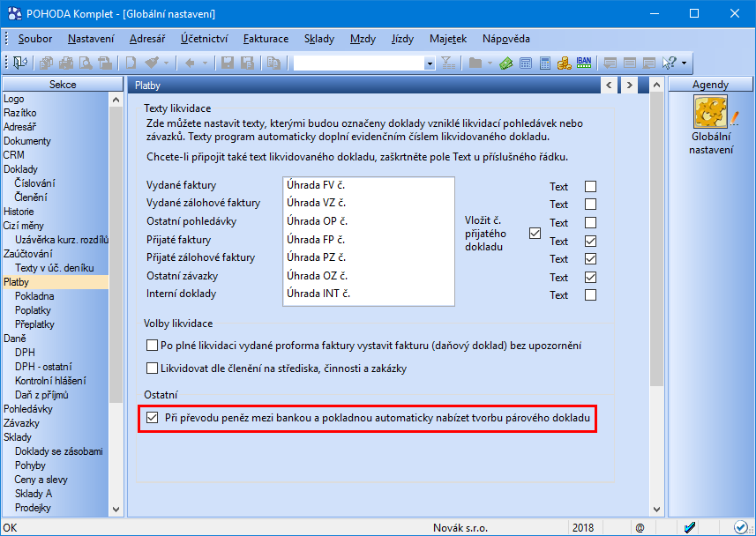Screen dimensions: 756x536
Task: Click the calculator icon beside the green banknote
Action: [526, 63]
